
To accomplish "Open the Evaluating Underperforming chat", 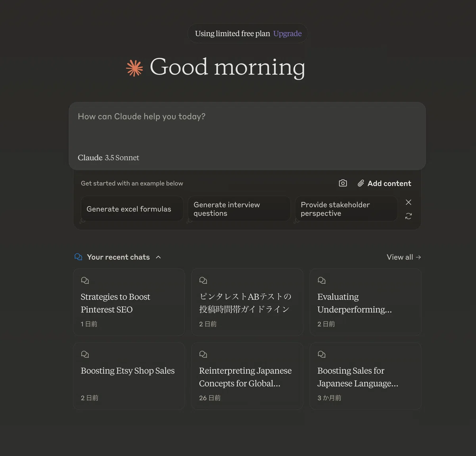I will (x=365, y=302).
